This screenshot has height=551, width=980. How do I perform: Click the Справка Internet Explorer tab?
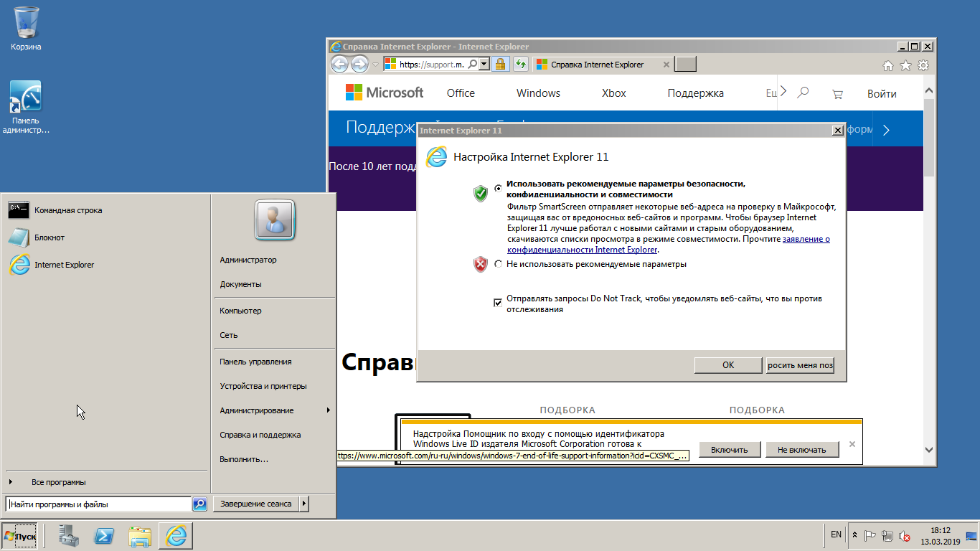603,65
